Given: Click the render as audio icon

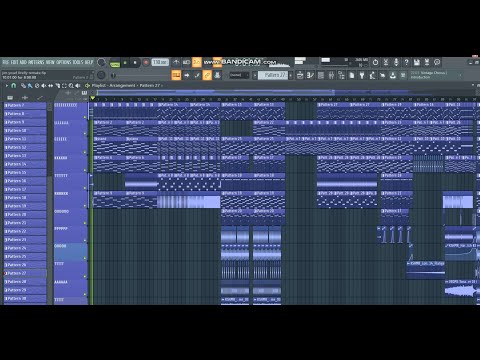Looking at the screenshot, I should click(x=427, y=62).
